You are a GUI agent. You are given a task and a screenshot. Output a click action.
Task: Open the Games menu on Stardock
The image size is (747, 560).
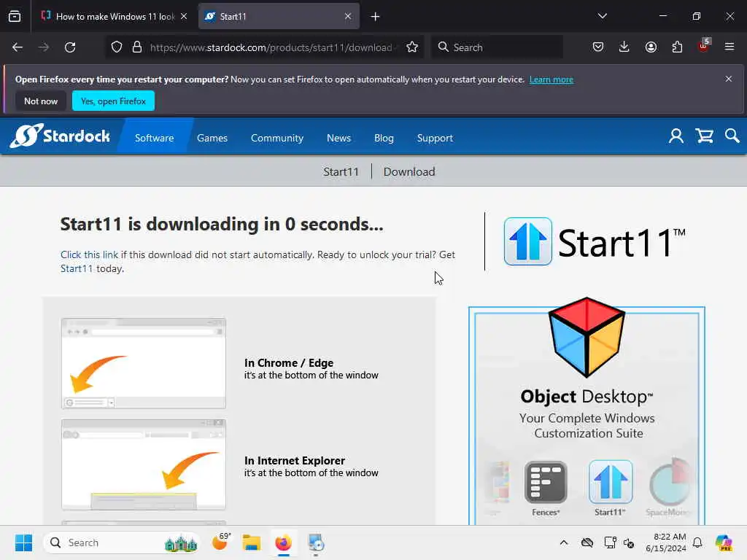click(x=212, y=138)
